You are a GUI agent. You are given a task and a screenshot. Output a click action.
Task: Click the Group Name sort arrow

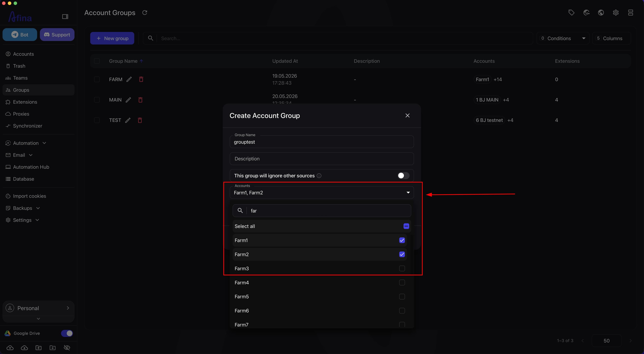pyautogui.click(x=141, y=61)
